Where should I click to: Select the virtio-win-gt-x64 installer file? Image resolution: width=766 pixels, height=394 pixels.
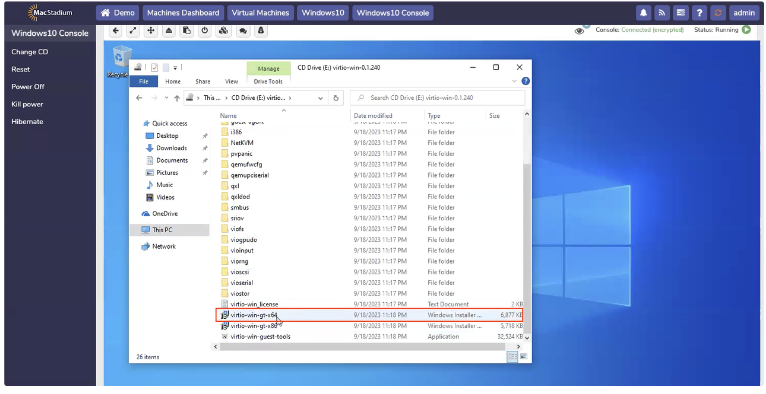tap(369, 315)
